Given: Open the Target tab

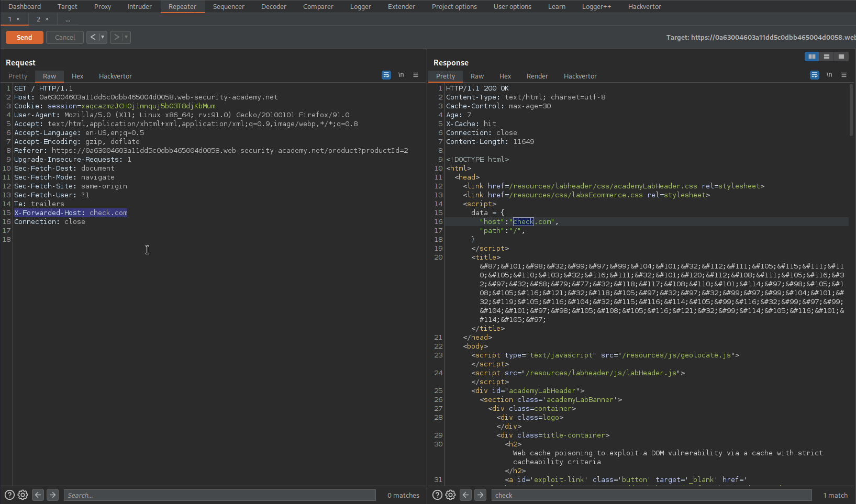Looking at the screenshot, I should [67, 6].
